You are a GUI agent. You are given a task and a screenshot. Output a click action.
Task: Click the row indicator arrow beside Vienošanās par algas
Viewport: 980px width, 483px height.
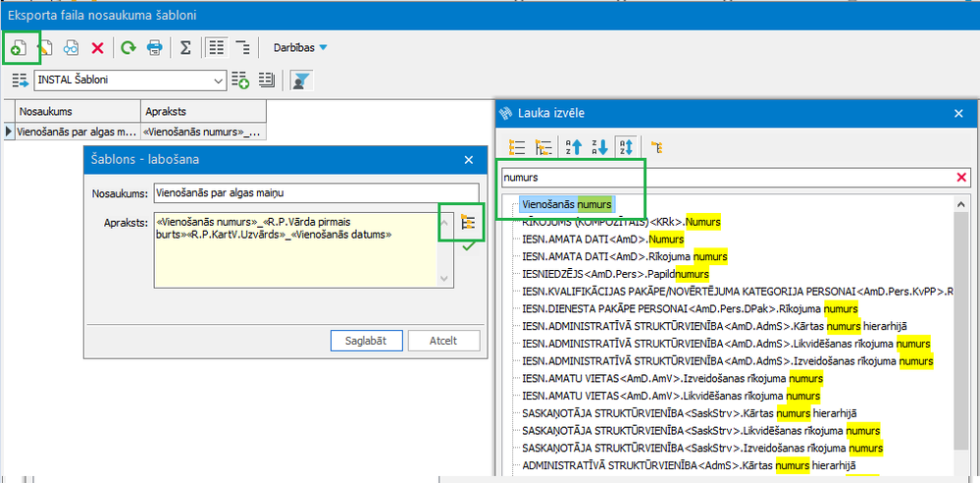click(x=9, y=132)
